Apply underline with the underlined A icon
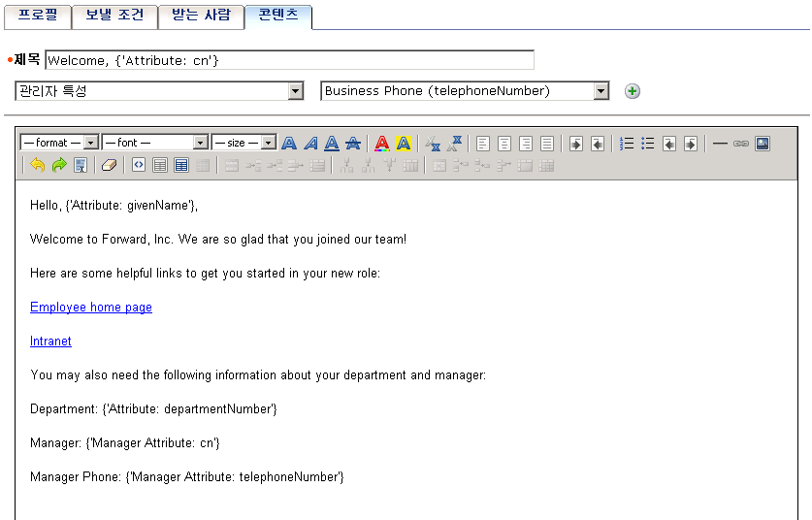This screenshot has width=812, height=520. tap(332, 143)
